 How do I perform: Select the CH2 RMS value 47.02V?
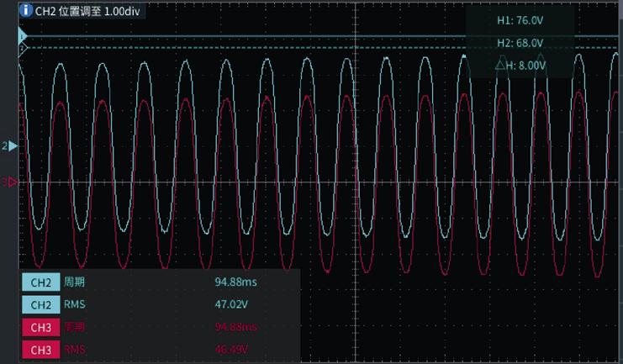pos(231,304)
